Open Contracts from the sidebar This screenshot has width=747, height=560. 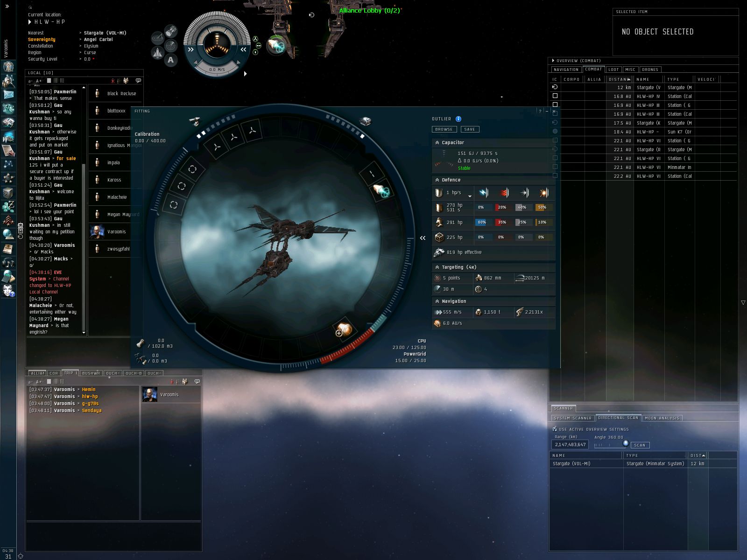(x=8, y=150)
